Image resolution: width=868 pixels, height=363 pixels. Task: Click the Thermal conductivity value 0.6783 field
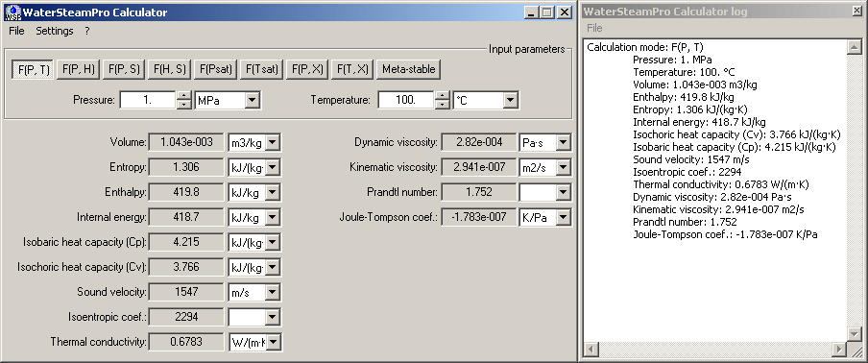click(186, 342)
